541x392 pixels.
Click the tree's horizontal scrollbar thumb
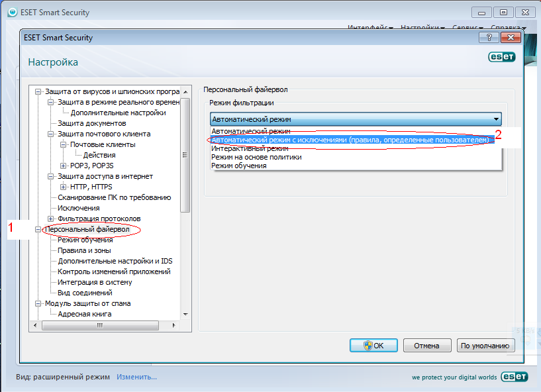pos(100,325)
